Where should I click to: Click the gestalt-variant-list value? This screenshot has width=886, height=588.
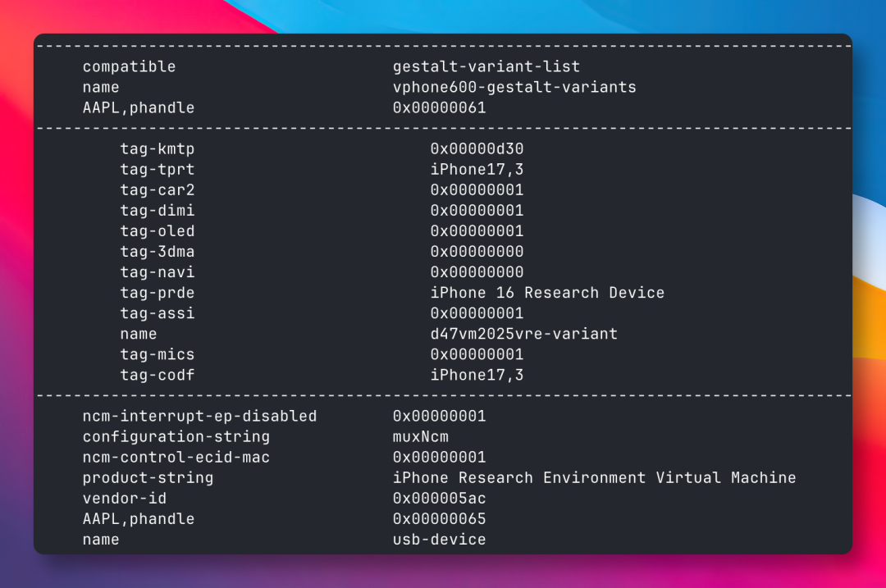486,66
